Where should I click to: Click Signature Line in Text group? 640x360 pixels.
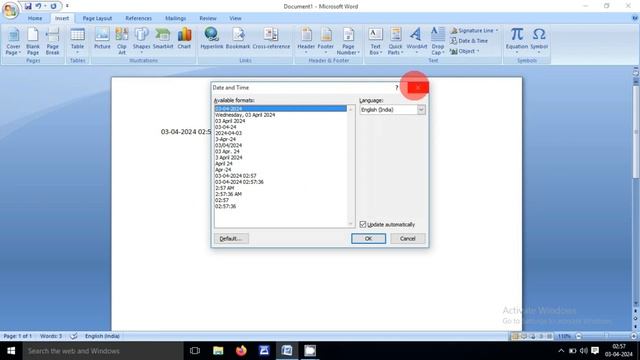[x=474, y=31]
